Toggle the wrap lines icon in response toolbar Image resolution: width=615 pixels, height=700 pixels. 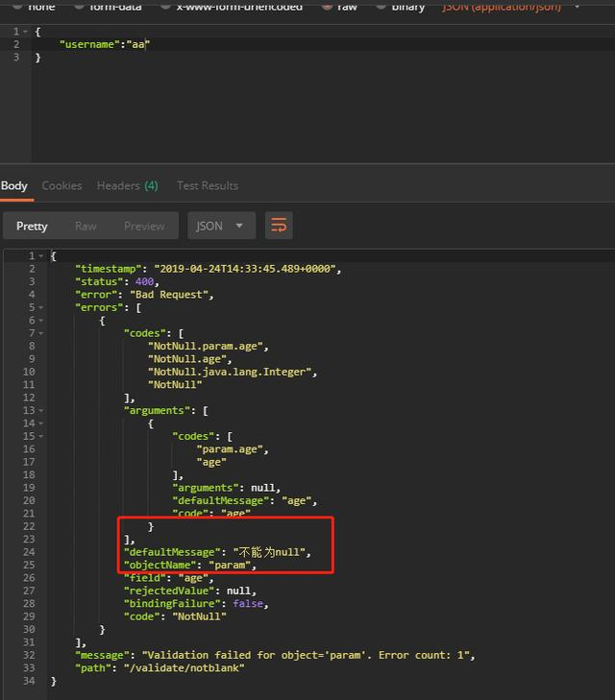[x=279, y=226]
